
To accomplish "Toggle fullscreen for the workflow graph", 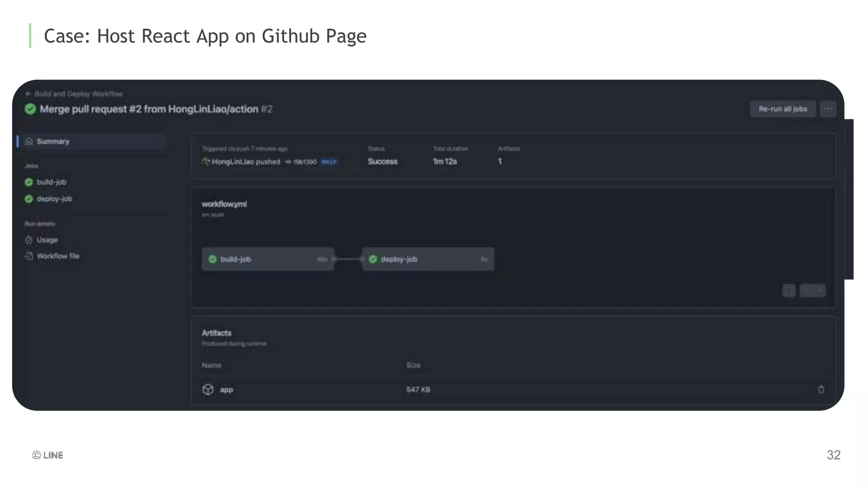I will point(789,291).
